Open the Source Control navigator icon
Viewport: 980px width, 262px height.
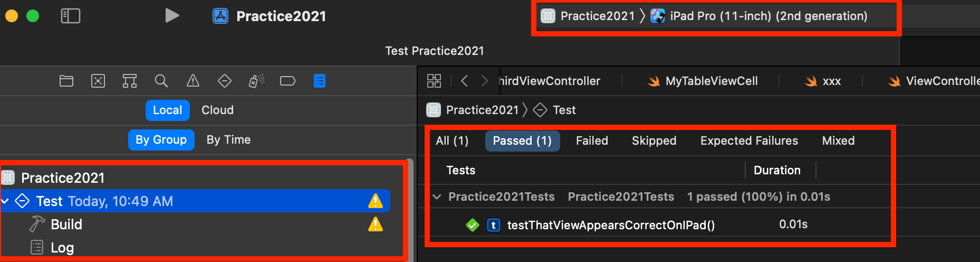98,81
